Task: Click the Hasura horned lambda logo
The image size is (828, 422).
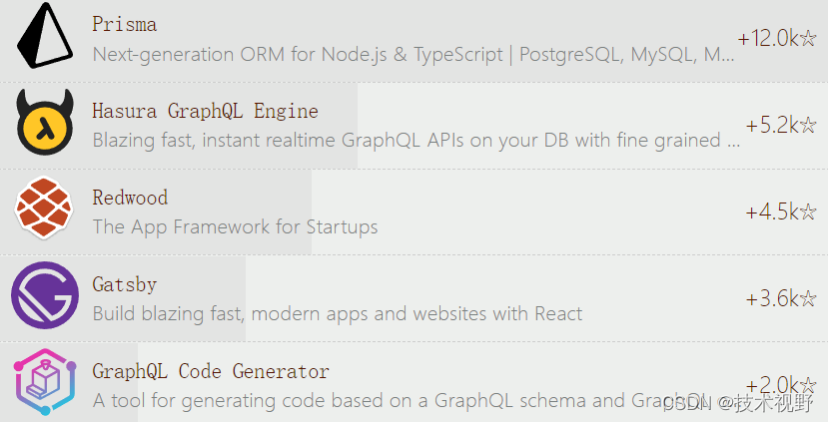Action: [45, 122]
